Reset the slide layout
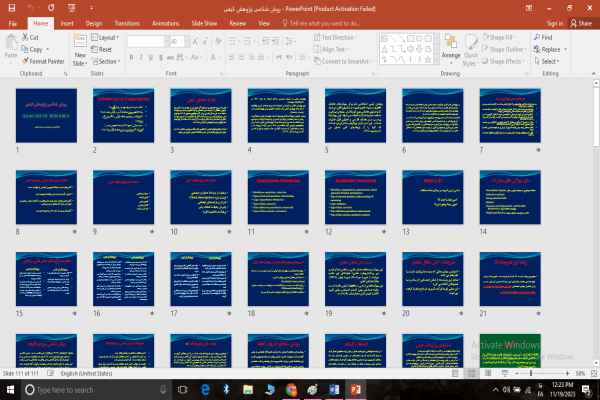The image size is (600, 400). (103, 49)
